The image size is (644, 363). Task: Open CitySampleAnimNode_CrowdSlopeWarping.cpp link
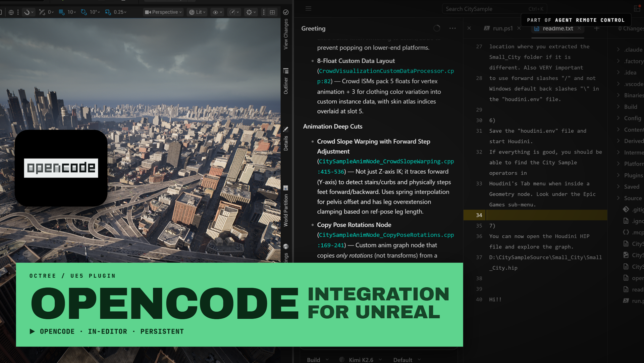pos(386,166)
